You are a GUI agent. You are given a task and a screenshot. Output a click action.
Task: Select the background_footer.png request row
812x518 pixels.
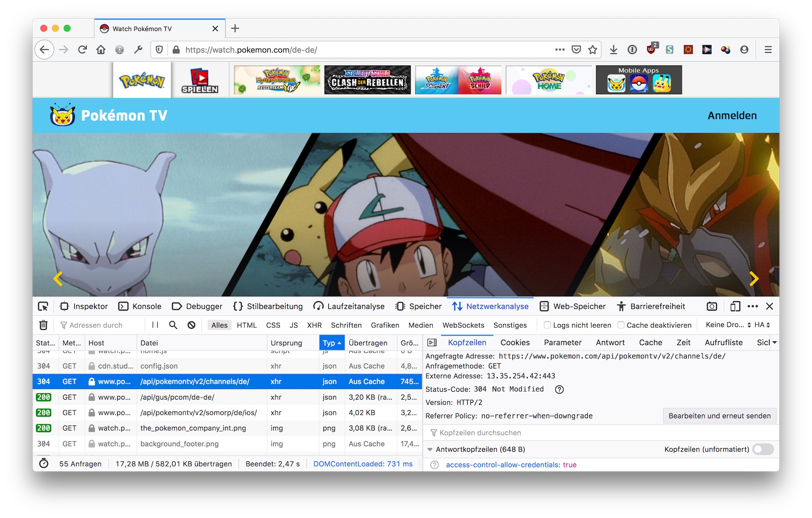pyautogui.click(x=227, y=444)
